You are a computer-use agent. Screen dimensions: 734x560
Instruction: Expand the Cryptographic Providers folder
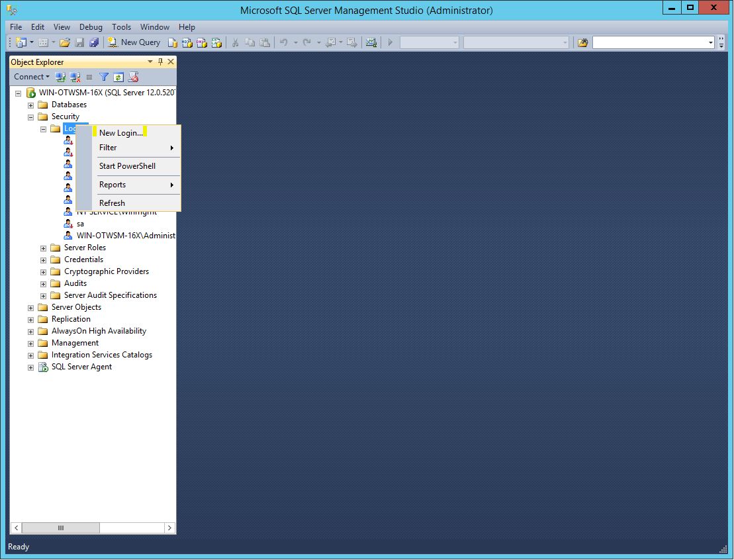(x=44, y=272)
